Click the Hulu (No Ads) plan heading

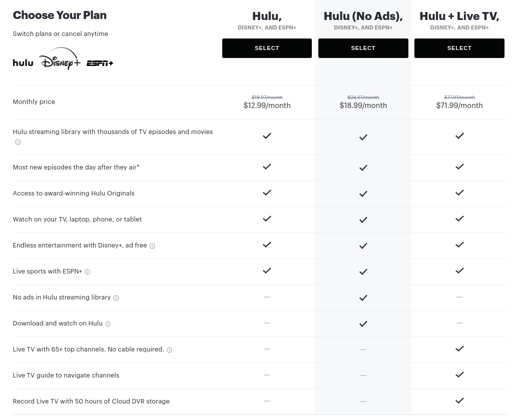click(x=363, y=16)
